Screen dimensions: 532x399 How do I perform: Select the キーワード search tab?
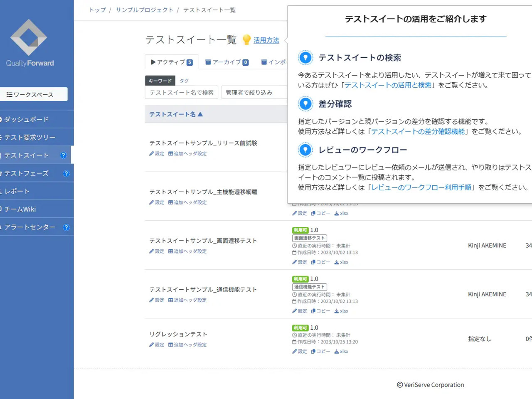tap(160, 81)
